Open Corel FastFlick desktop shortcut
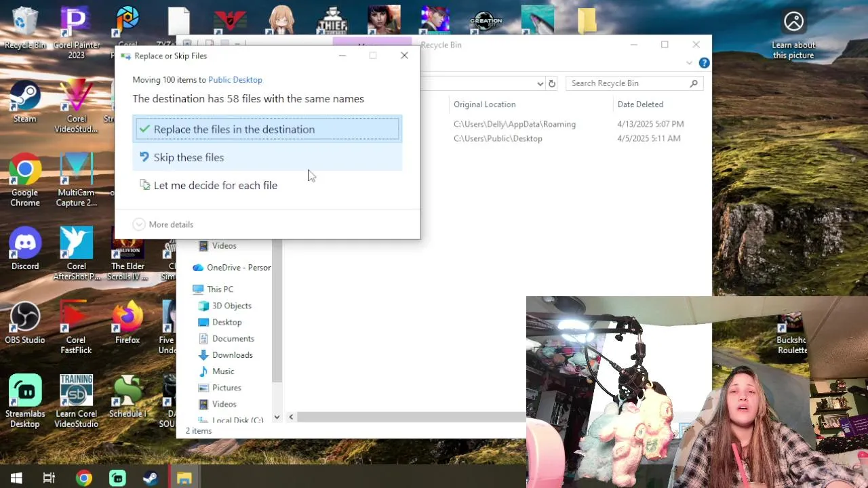Screen dimensions: 868x488 click(76, 327)
